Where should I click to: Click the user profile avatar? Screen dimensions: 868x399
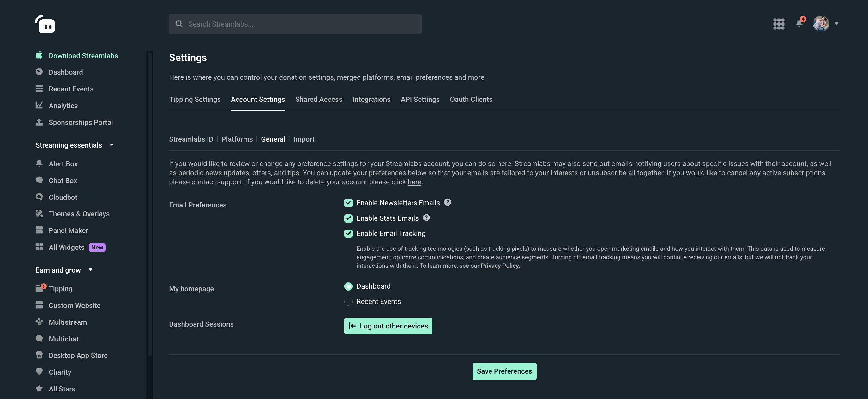click(821, 24)
